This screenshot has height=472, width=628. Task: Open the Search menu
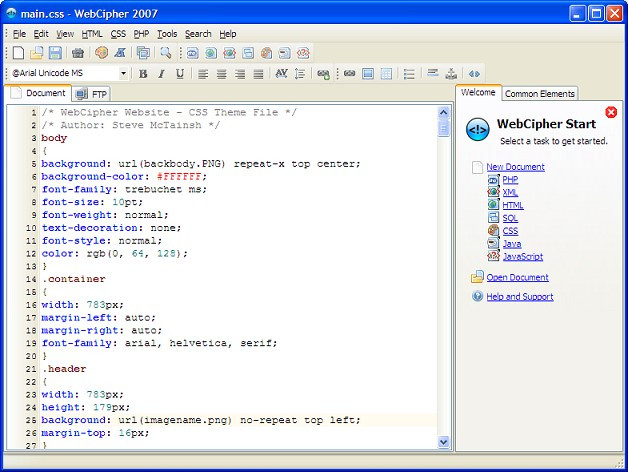(198, 34)
